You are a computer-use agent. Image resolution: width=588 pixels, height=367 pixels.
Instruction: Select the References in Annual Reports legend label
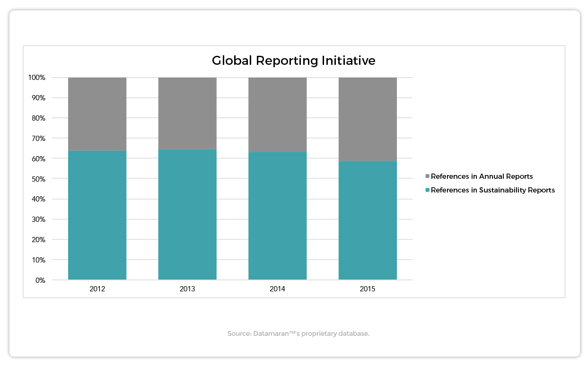pyautogui.click(x=482, y=176)
